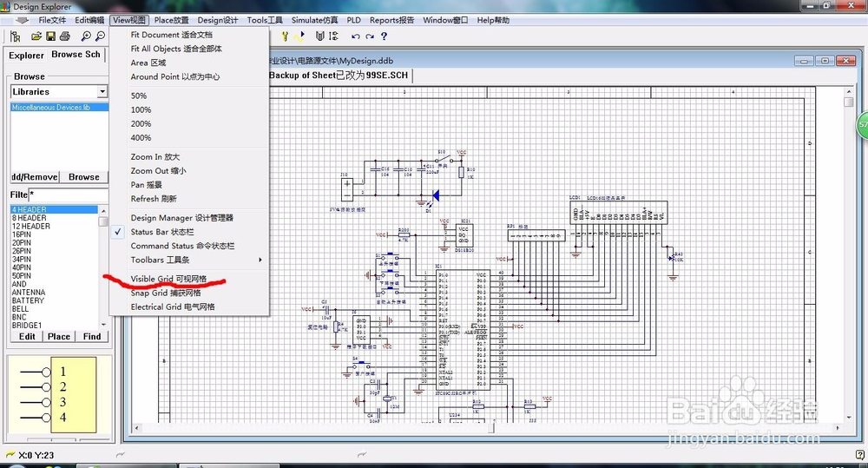Click the Help question mark icon

pyautogui.click(x=384, y=36)
